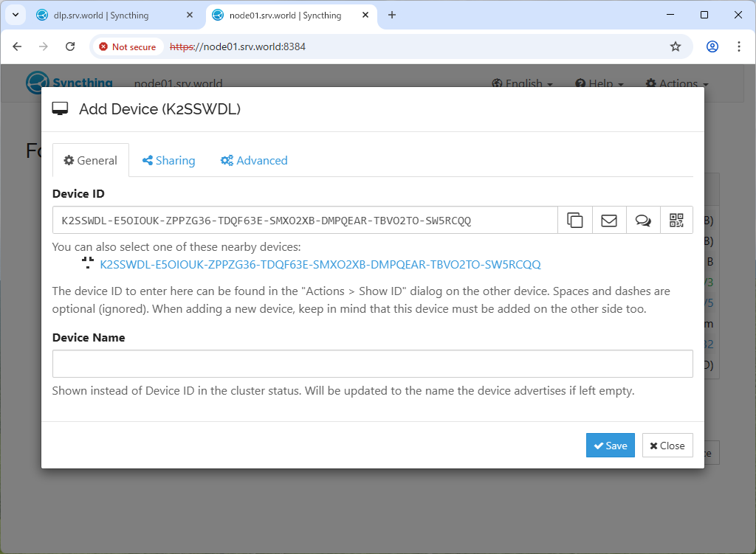The image size is (756, 554).
Task: Open the Chrome profile icon
Action: point(712,46)
